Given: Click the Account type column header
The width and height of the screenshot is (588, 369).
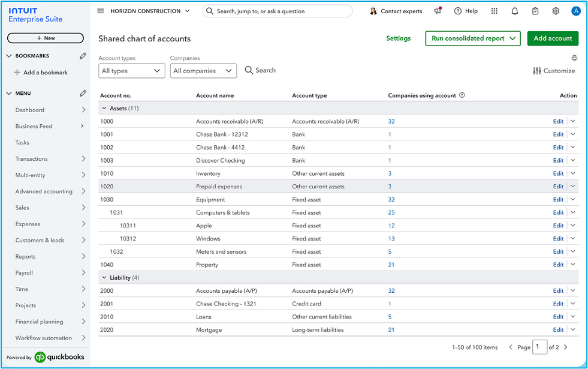Looking at the screenshot, I should tap(309, 95).
